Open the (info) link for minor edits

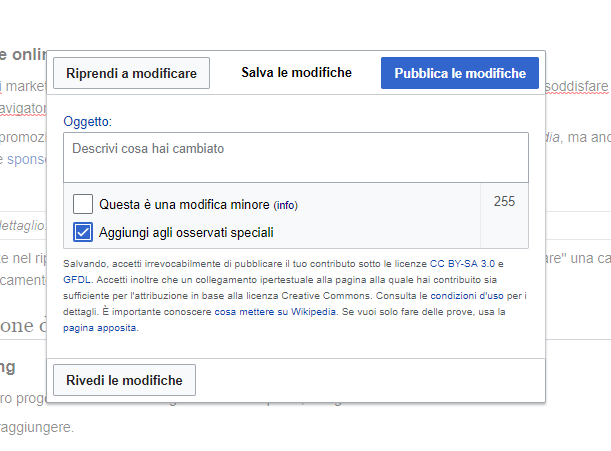coord(286,205)
